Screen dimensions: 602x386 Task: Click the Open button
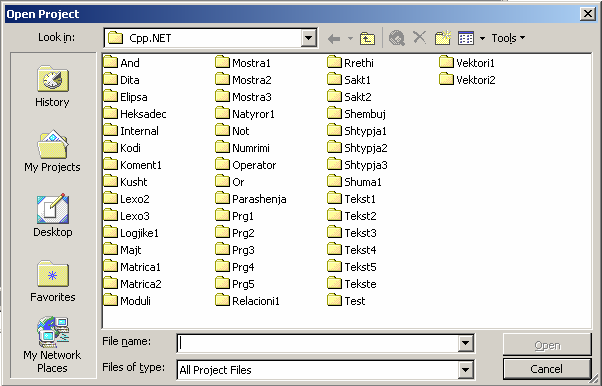click(547, 345)
